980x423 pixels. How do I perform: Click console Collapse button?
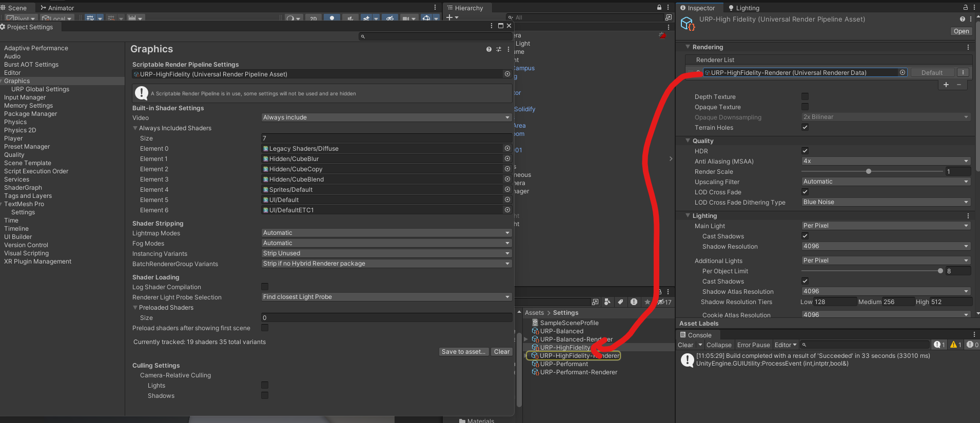tap(719, 345)
